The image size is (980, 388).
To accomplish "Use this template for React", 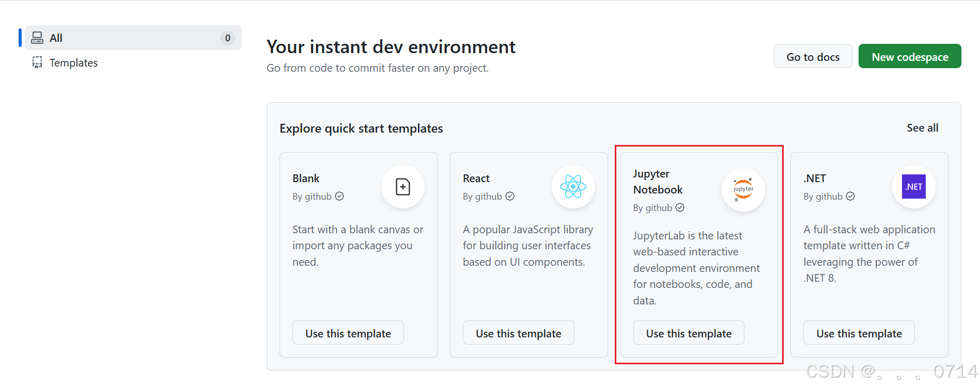I will tap(519, 333).
